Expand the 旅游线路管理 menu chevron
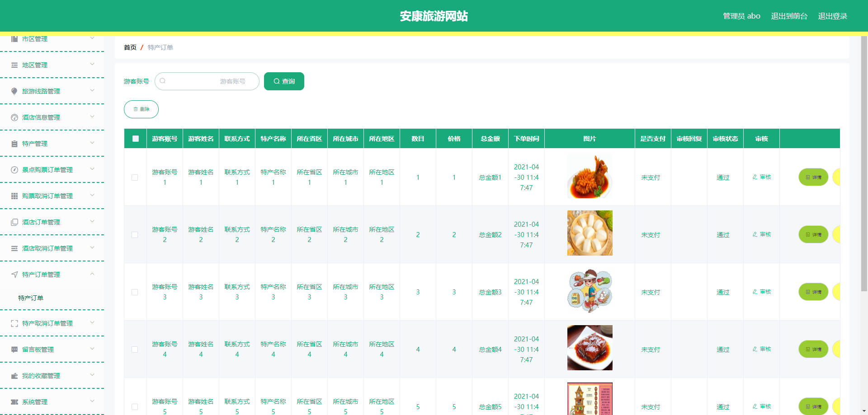The width and height of the screenshot is (868, 415). pyautogui.click(x=92, y=90)
